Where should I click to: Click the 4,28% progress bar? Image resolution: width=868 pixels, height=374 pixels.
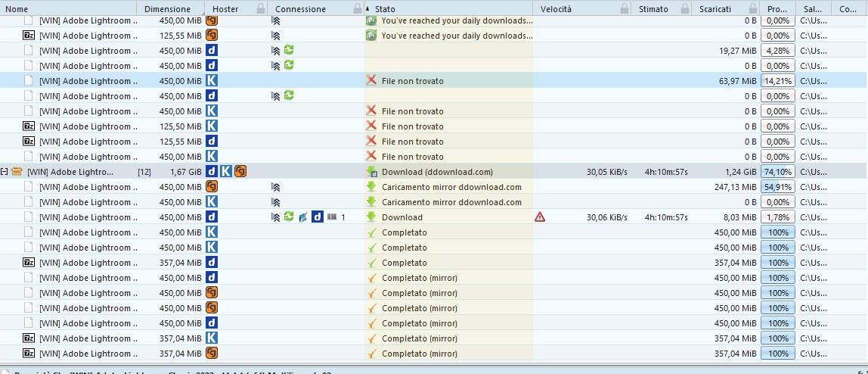click(778, 51)
